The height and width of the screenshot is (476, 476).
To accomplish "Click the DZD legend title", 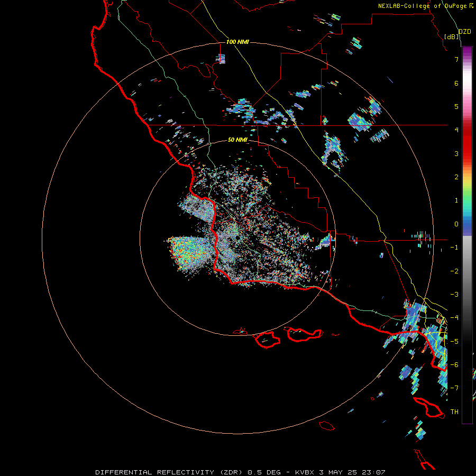I will point(464,32).
